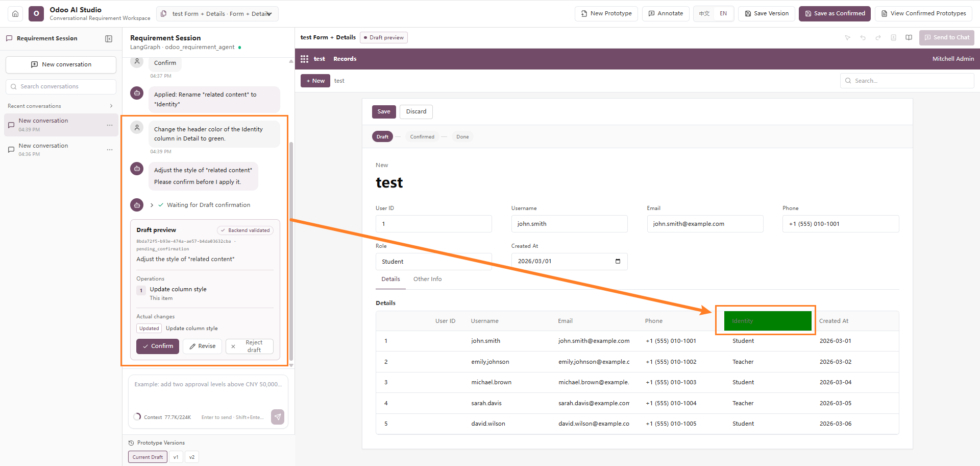Click Send to Chat button
The width and height of the screenshot is (980, 466).
click(947, 38)
